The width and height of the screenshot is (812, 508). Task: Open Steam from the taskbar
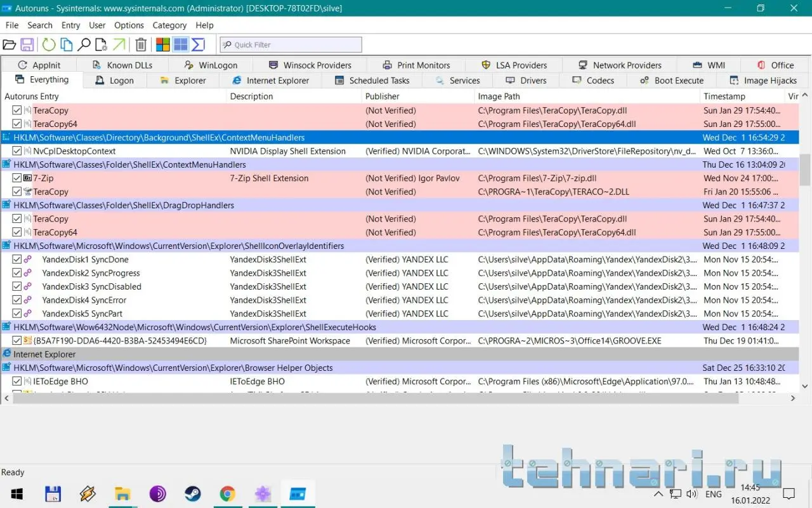coord(192,494)
